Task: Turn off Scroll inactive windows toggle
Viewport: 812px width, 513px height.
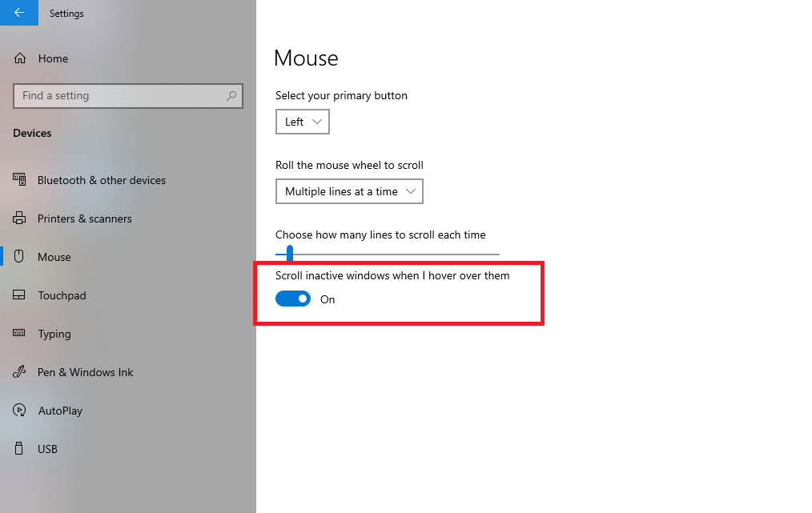Action: (x=293, y=299)
